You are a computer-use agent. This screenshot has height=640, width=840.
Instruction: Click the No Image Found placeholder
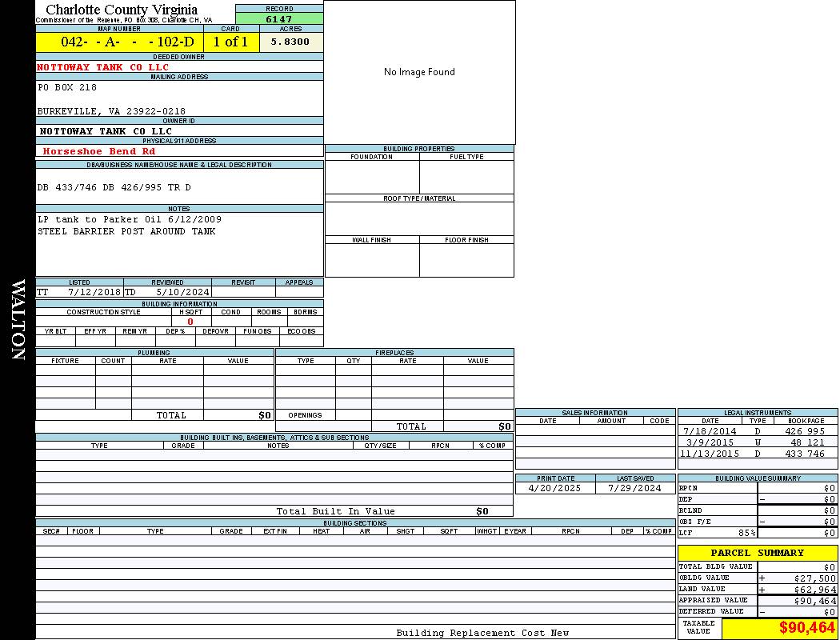point(419,72)
